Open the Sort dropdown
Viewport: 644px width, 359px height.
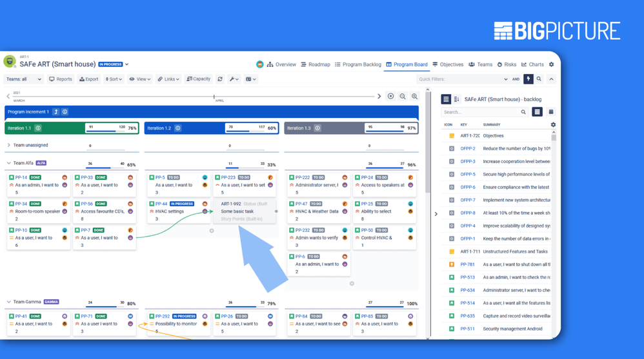(x=114, y=79)
